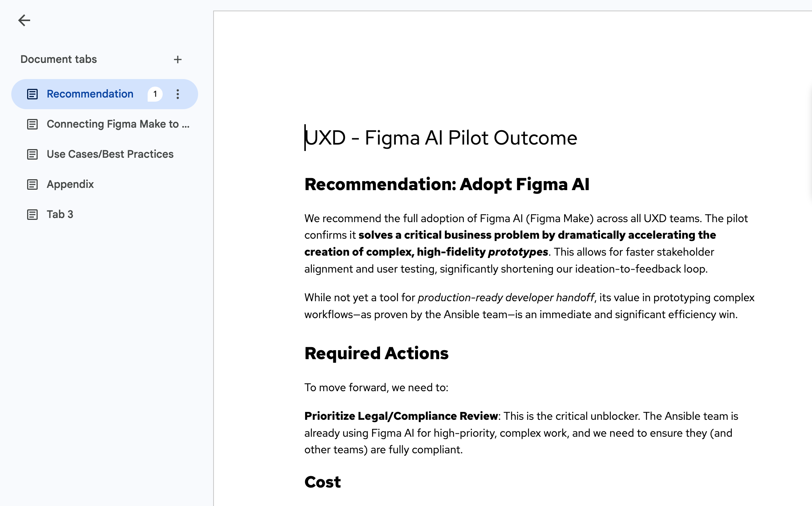Click the Cost heading in the document
The image size is (812, 506).
coord(322,482)
